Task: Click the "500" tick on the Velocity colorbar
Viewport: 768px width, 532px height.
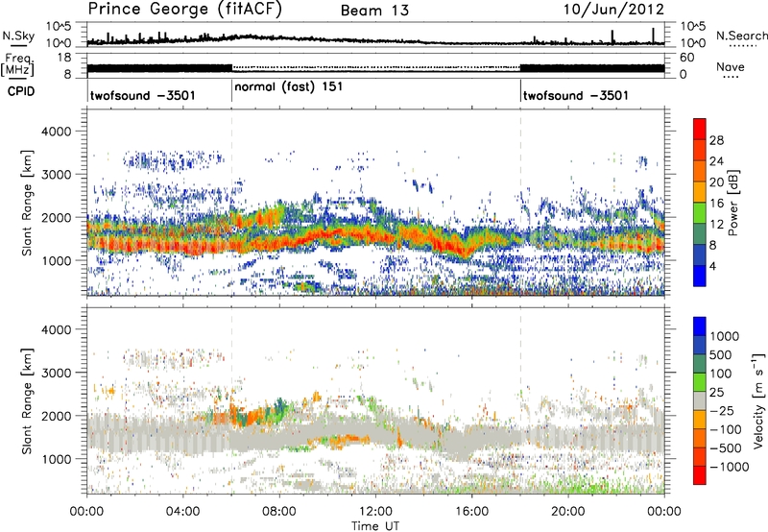Action: click(x=721, y=354)
